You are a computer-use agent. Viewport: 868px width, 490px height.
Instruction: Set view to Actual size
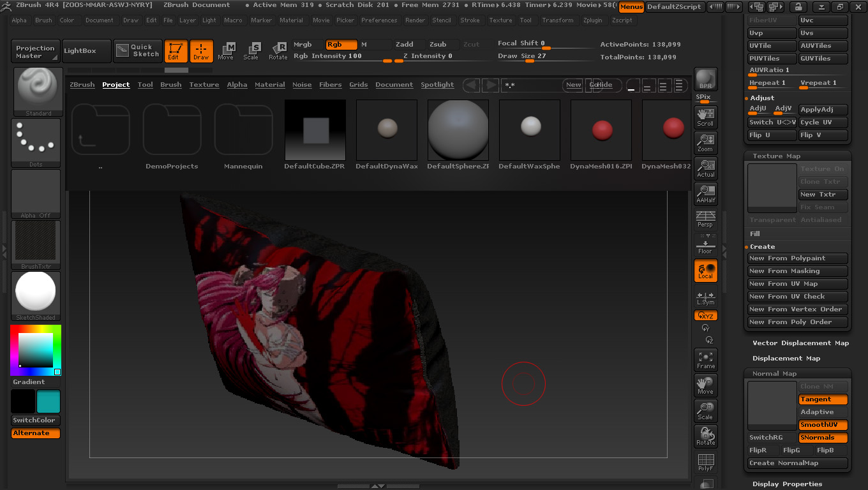pyautogui.click(x=705, y=168)
